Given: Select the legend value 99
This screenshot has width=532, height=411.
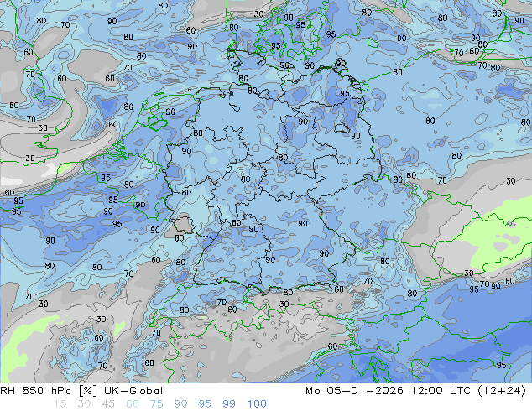Looking at the screenshot, I should (229, 404).
